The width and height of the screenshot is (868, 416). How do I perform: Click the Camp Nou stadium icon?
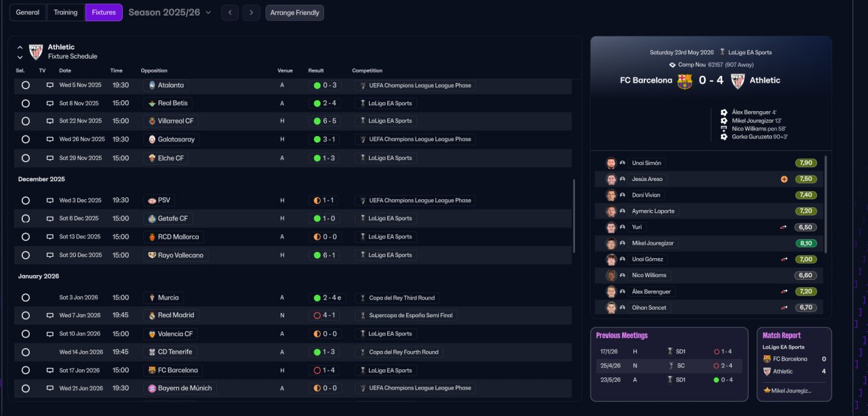pos(672,65)
